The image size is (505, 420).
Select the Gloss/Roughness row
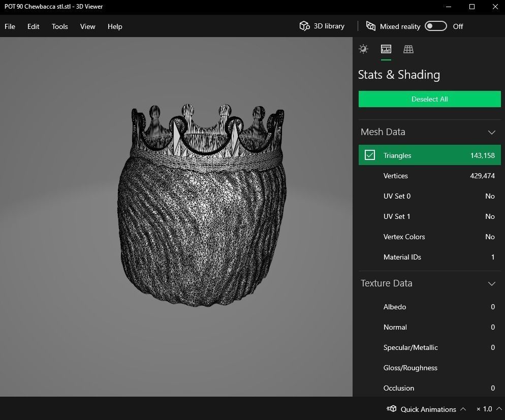(430, 368)
